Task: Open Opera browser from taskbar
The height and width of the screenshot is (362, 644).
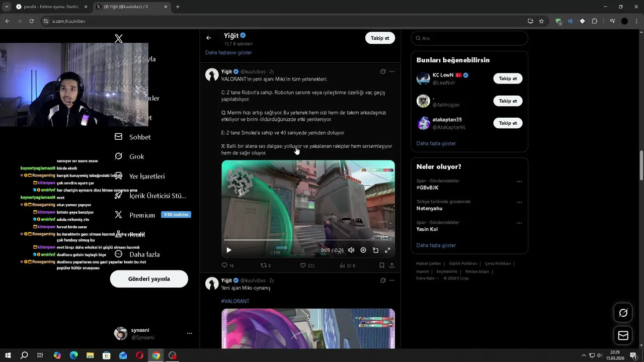Action: click(x=139, y=355)
